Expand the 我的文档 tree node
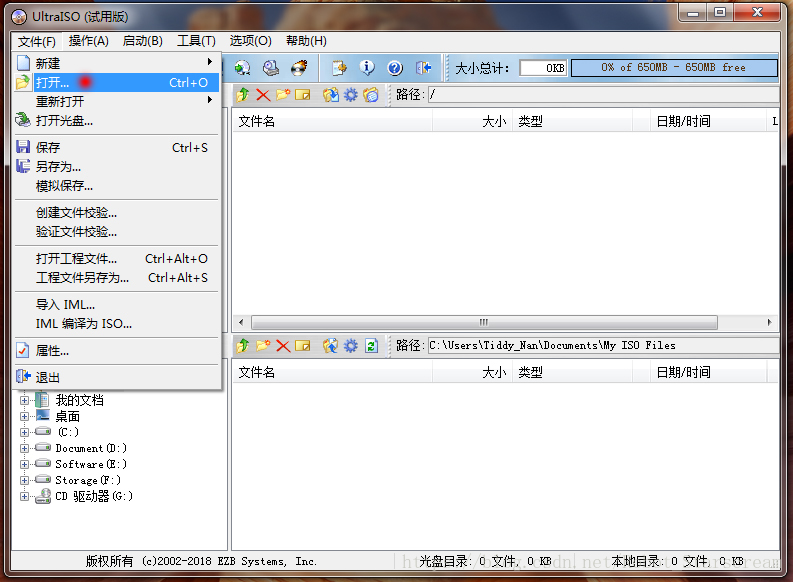Screen dimensions: 793x582 [x=24, y=400]
